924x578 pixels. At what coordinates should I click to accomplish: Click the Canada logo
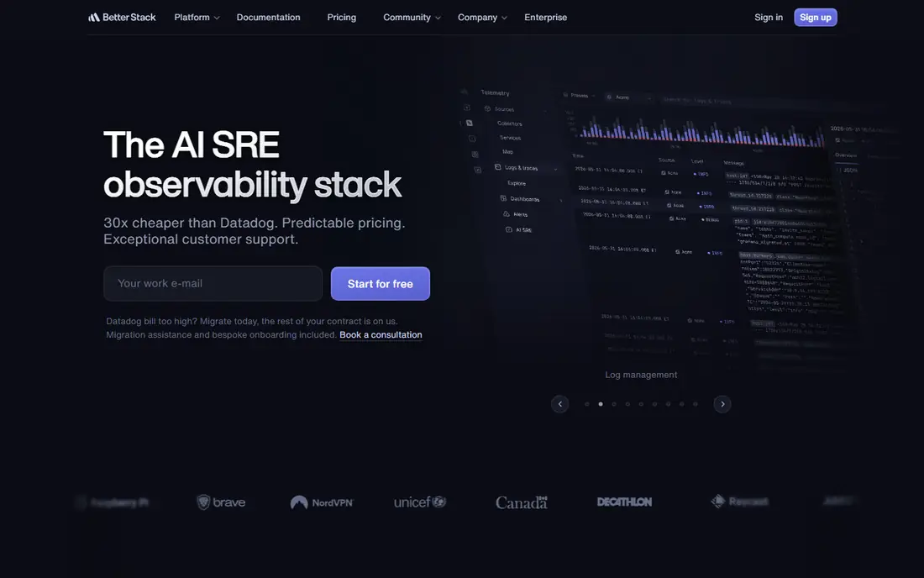(522, 502)
